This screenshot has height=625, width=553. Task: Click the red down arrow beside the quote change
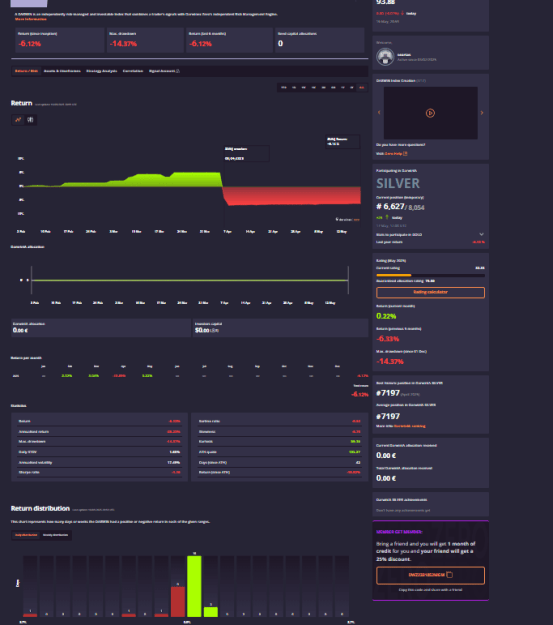402,13
